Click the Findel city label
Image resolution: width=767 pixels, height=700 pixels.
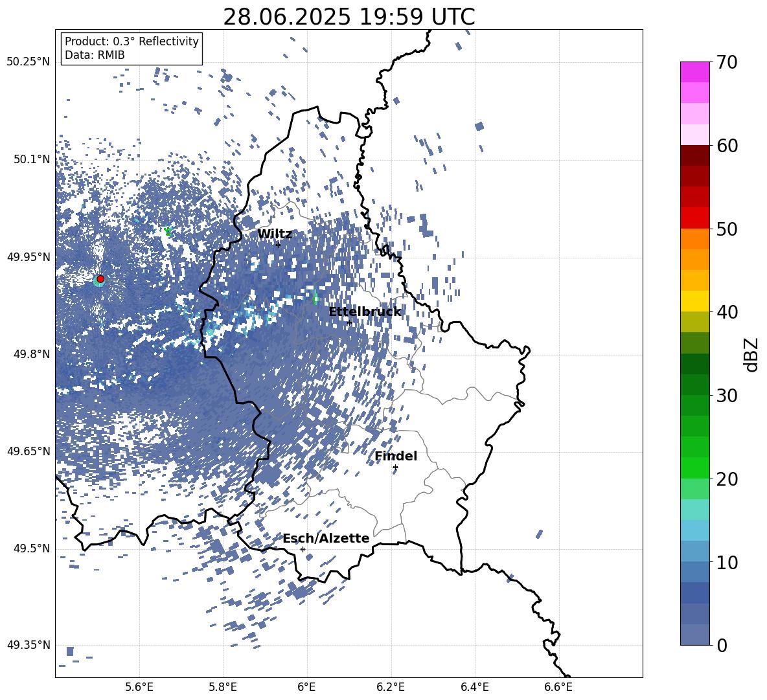[396, 456]
